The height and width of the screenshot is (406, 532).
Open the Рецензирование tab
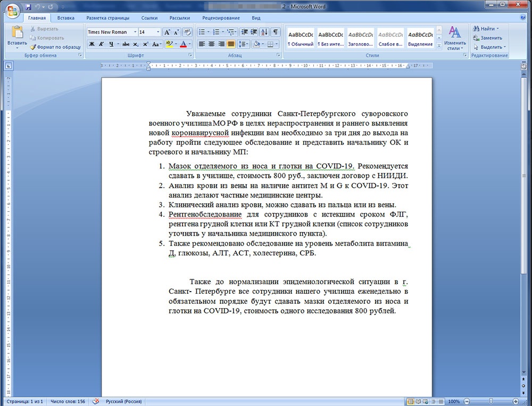[x=221, y=18]
